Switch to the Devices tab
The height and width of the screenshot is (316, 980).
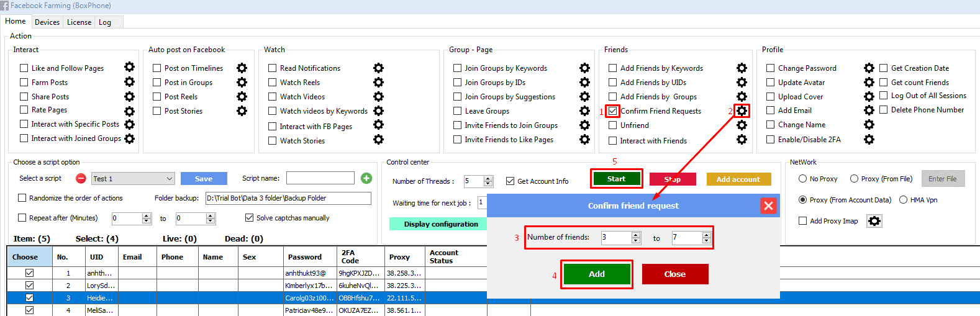click(x=47, y=22)
